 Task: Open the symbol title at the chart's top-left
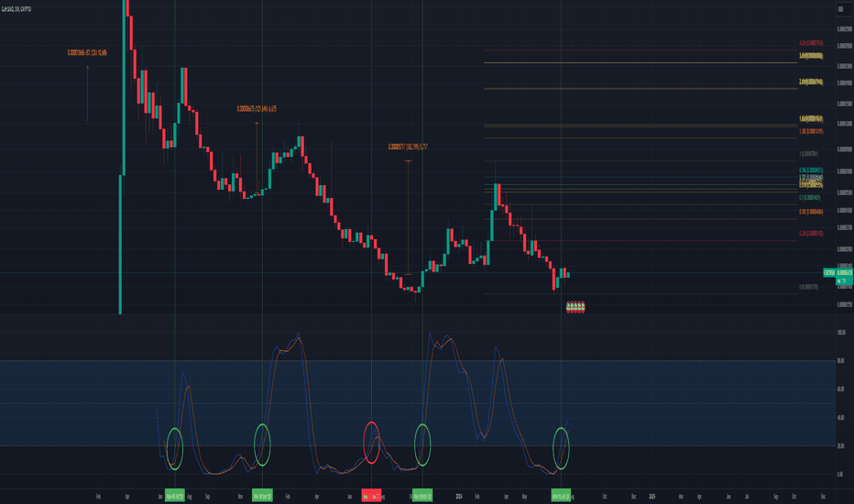[16, 9]
